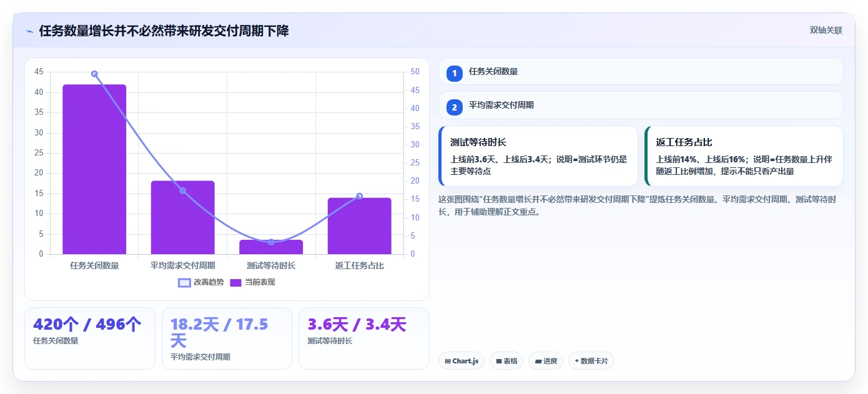Select the 任务关闭数量 list item

[x=641, y=72]
